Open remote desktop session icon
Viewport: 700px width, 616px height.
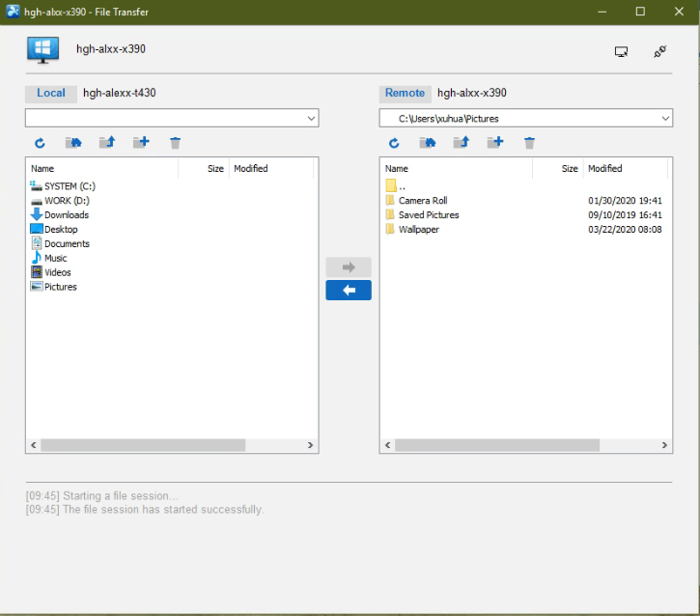point(621,52)
